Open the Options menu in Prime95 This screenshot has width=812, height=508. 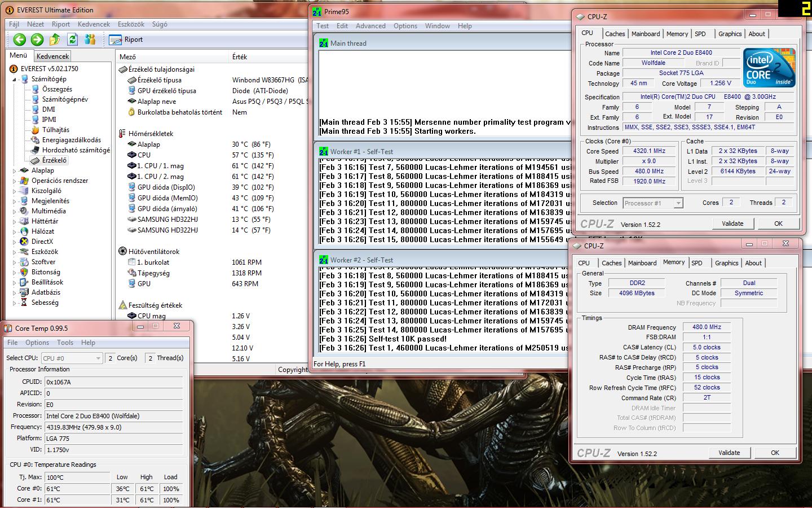pos(405,26)
